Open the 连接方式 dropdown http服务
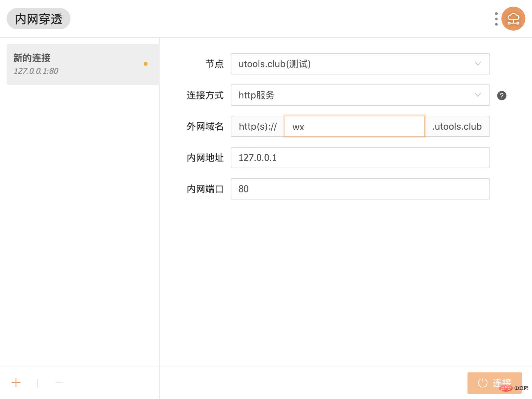 360,95
